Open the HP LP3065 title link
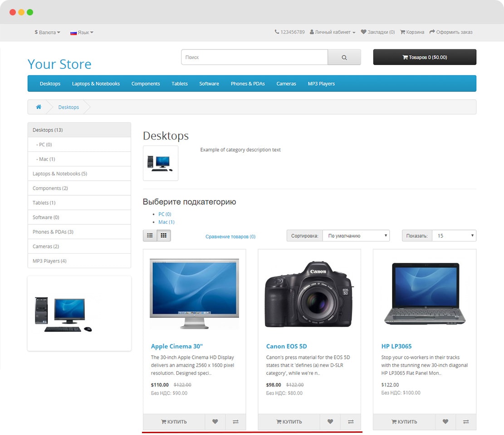This screenshot has height=435, width=504. [396, 346]
